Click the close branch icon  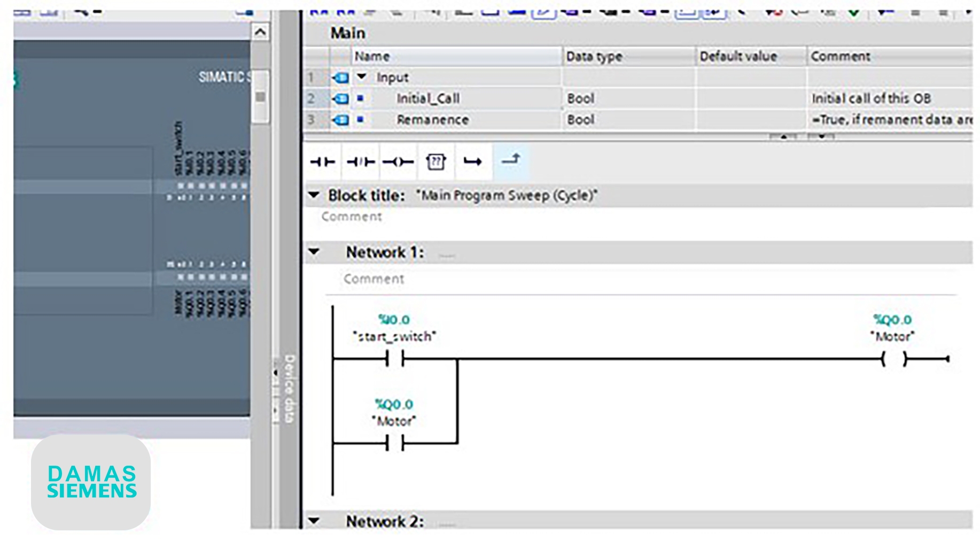click(511, 160)
